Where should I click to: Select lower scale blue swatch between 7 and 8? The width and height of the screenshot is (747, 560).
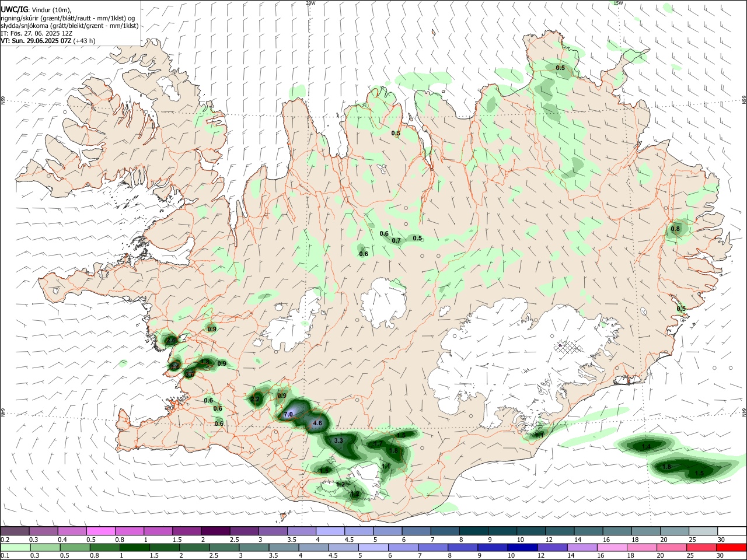pyautogui.click(x=434, y=548)
